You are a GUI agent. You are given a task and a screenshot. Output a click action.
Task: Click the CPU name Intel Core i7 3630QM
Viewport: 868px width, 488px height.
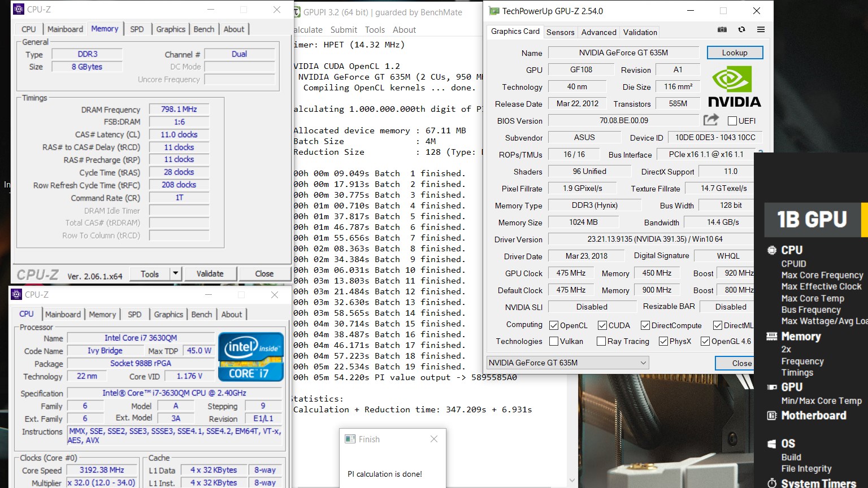click(x=141, y=338)
